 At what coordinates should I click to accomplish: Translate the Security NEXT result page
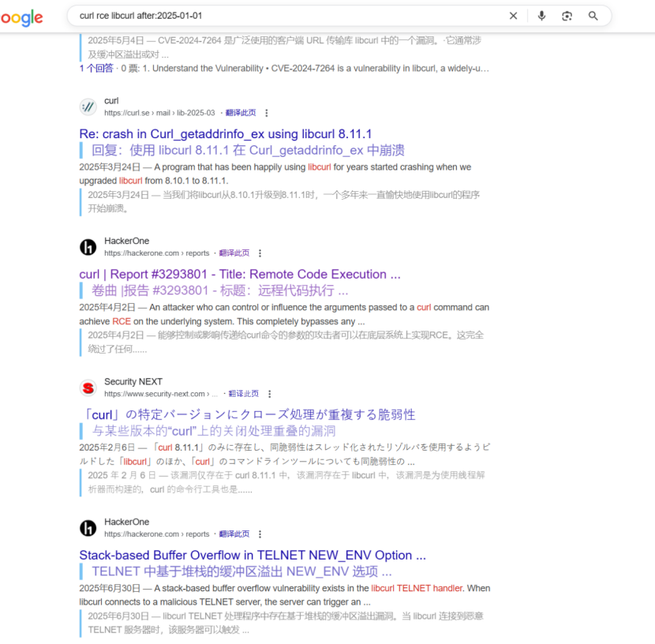click(243, 394)
